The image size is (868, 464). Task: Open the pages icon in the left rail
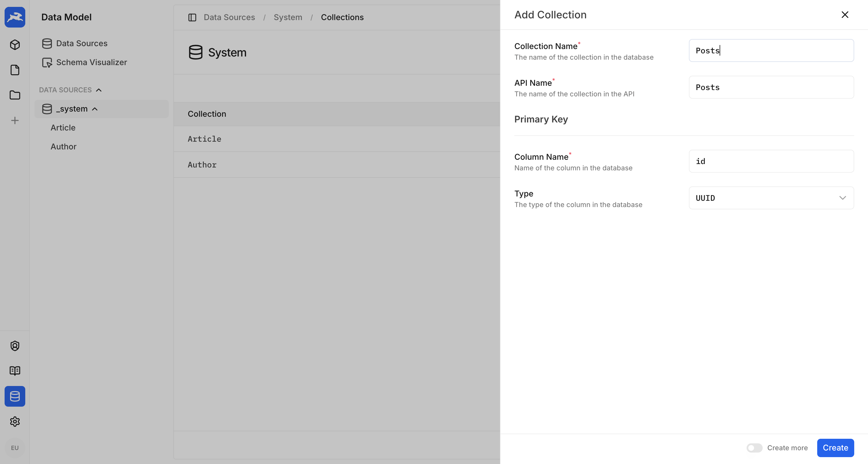pyautogui.click(x=15, y=70)
